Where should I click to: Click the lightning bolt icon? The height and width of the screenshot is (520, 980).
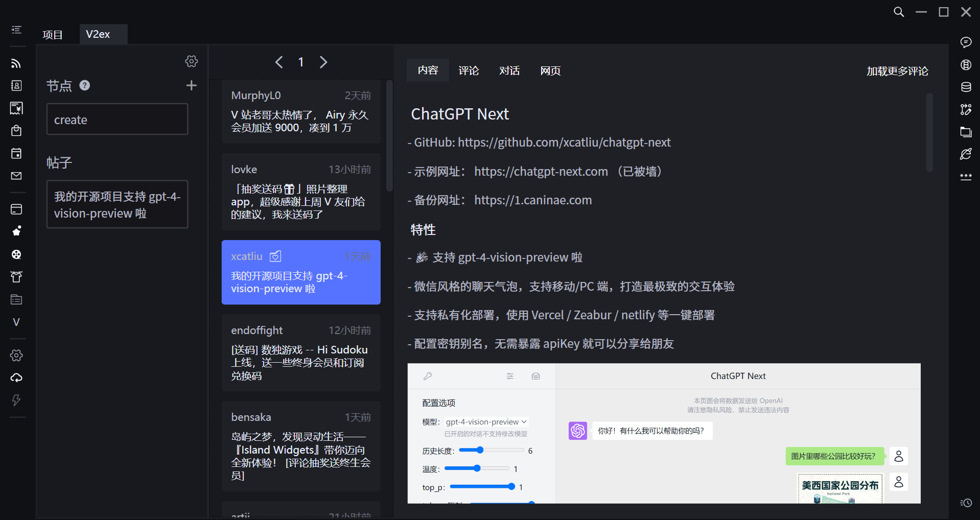click(16, 400)
